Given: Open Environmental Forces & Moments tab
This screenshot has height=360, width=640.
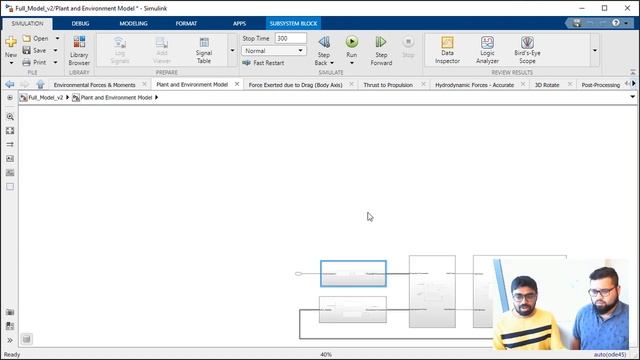Looking at the screenshot, I should pyautogui.click(x=94, y=85).
